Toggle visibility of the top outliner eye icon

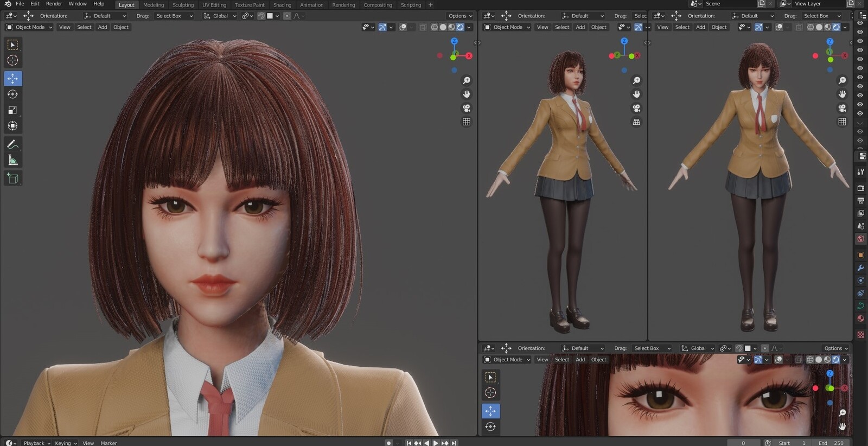pyautogui.click(x=860, y=23)
